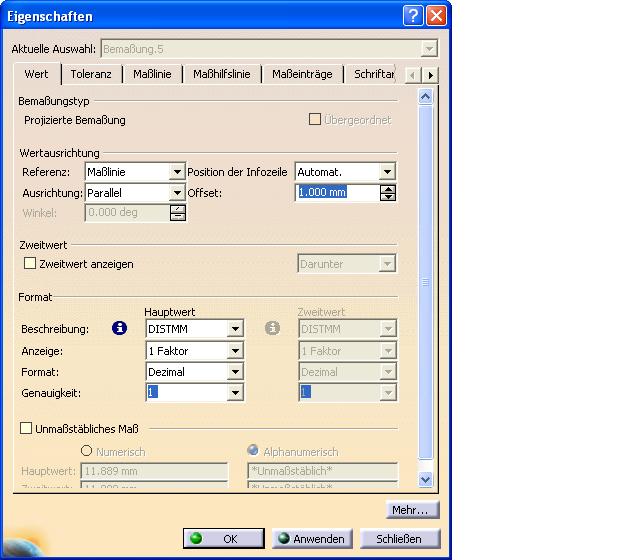Image resolution: width=640 pixels, height=560 pixels.
Task: Click the greyed info icon next to Zweitwert DISTMM
Action: click(272, 328)
